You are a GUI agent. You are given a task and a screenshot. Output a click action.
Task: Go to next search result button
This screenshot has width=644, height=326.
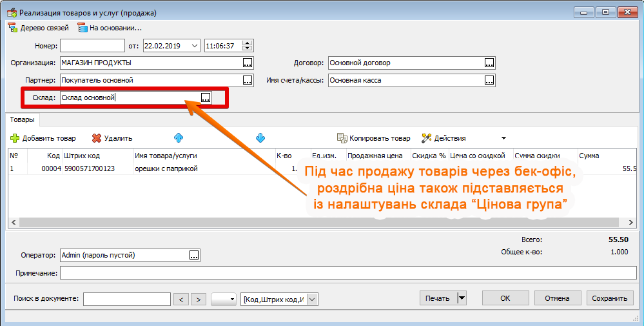(x=199, y=300)
